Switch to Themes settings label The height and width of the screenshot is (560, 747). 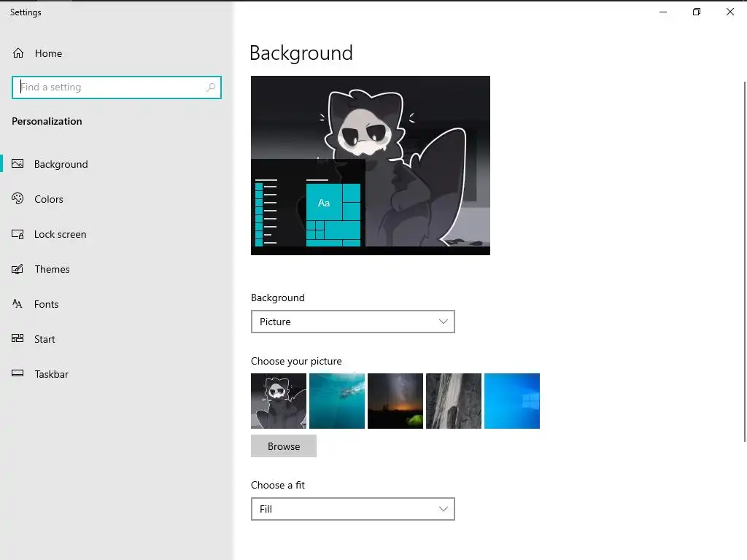click(52, 269)
